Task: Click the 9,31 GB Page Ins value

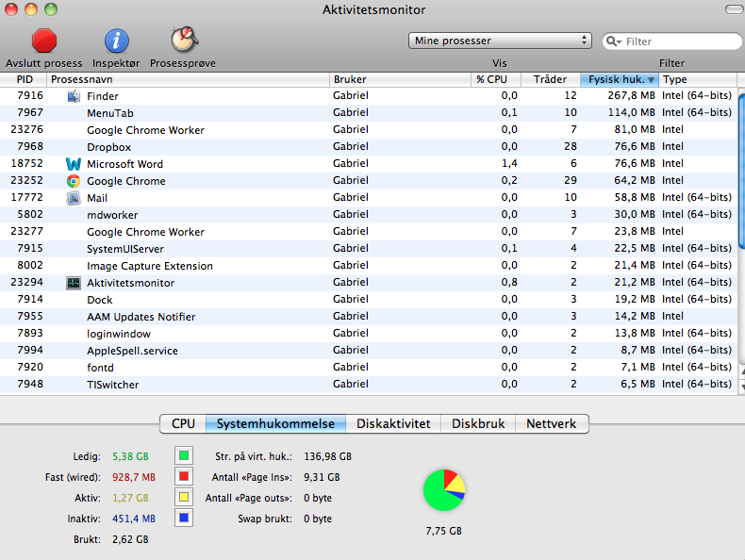Action: (x=322, y=477)
